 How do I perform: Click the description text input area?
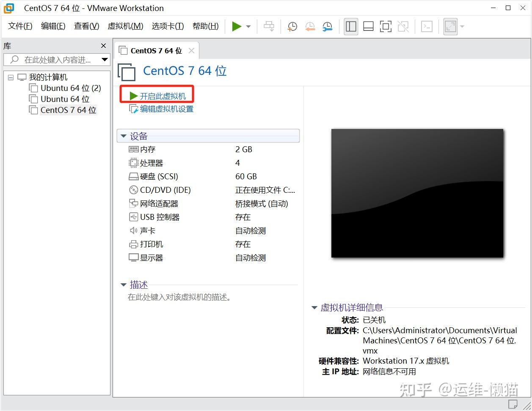pyautogui.click(x=179, y=298)
